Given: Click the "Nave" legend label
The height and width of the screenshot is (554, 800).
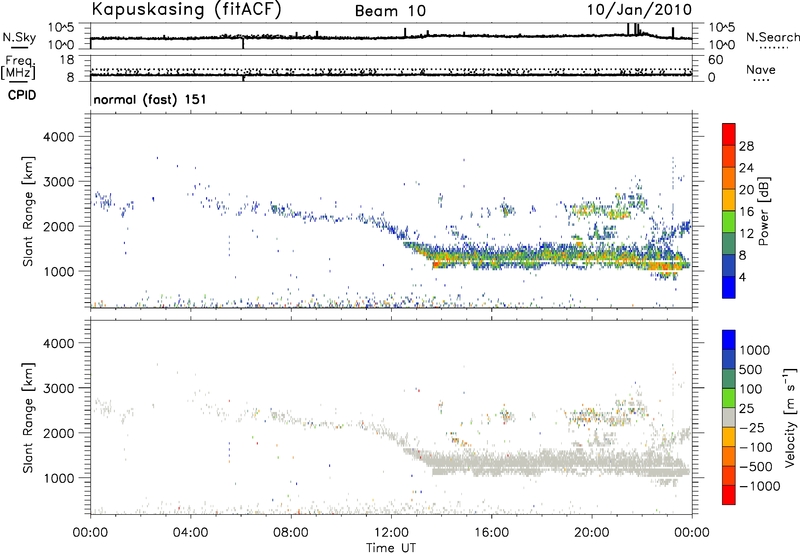Looking at the screenshot, I should click(x=761, y=69).
